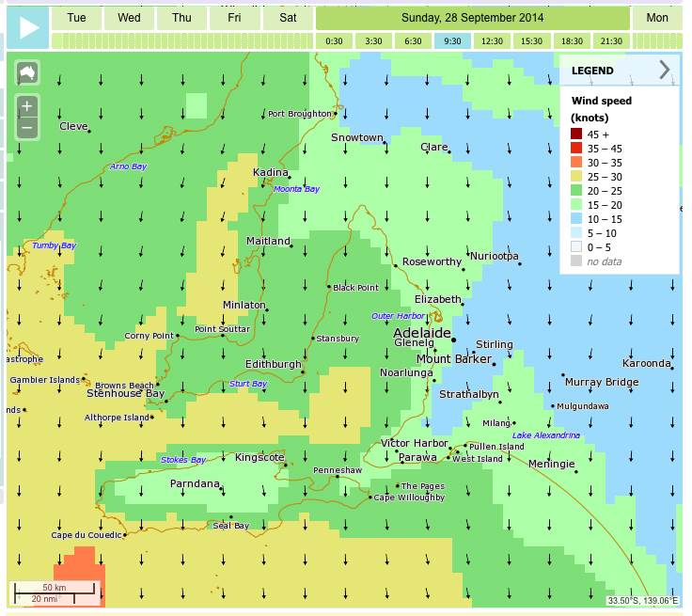Jump to the Mon day tab

(657, 18)
